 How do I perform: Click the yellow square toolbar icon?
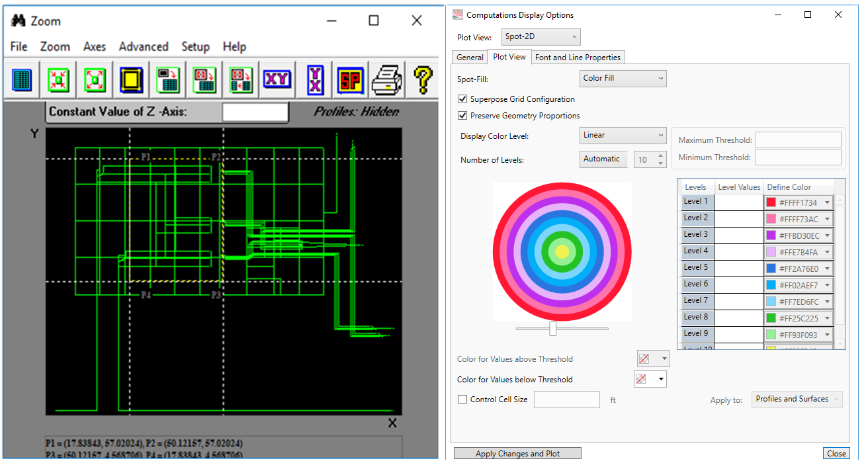(x=131, y=80)
